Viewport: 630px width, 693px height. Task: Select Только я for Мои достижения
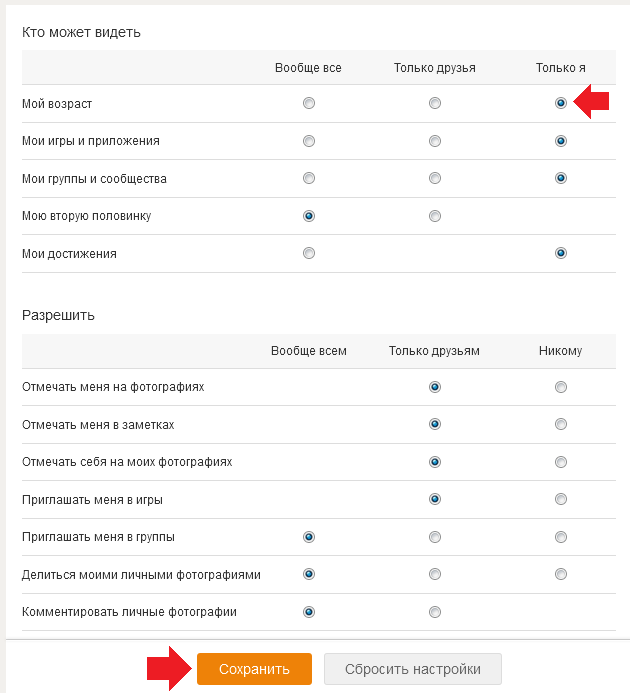[x=561, y=253]
